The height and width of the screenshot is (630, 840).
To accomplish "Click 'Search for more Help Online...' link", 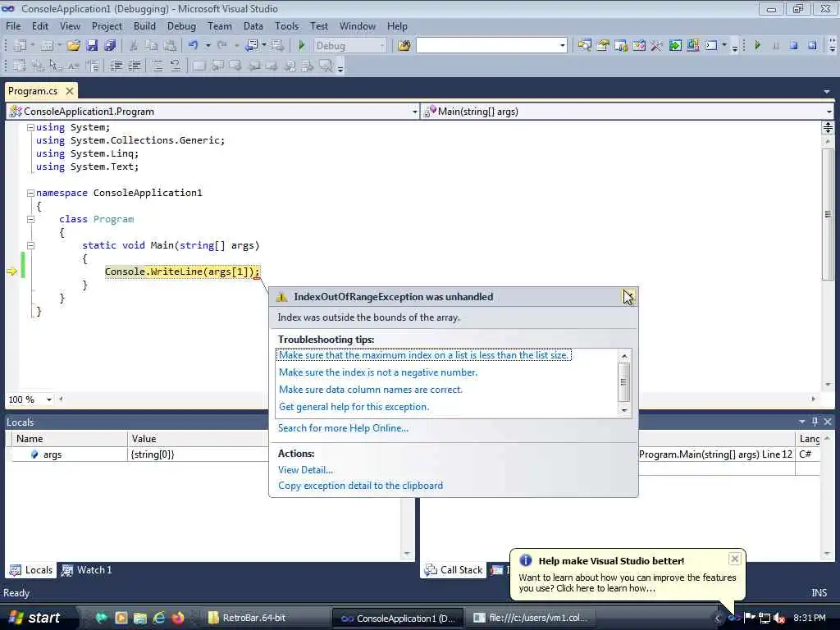I will [x=343, y=428].
